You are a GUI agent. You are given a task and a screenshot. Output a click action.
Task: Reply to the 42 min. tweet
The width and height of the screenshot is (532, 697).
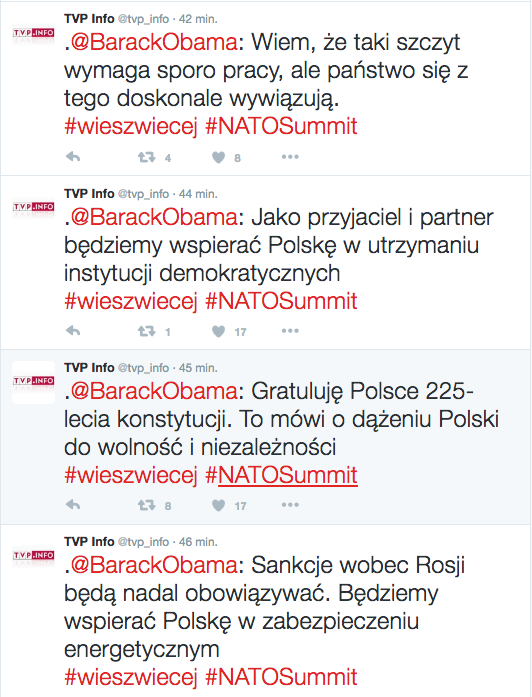(73, 157)
